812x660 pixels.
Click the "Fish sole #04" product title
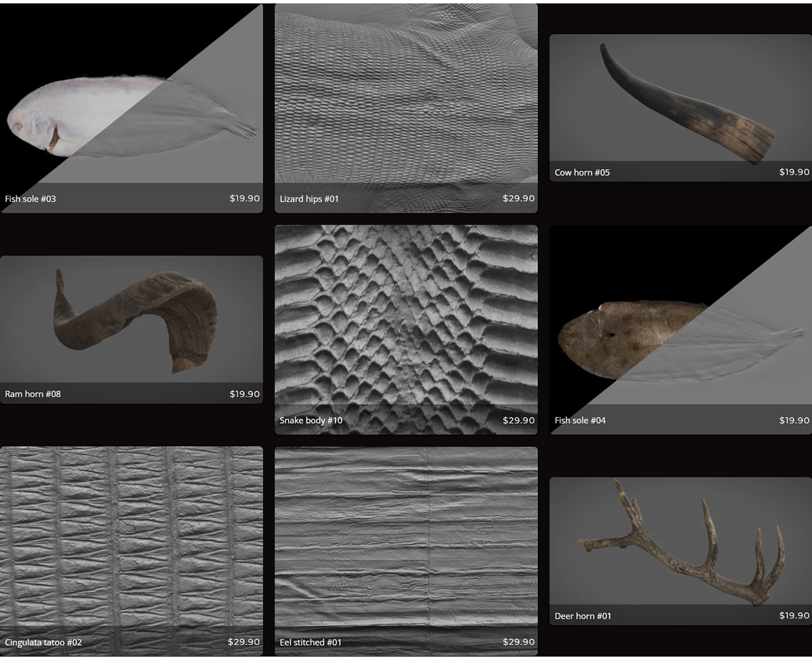click(580, 420)
